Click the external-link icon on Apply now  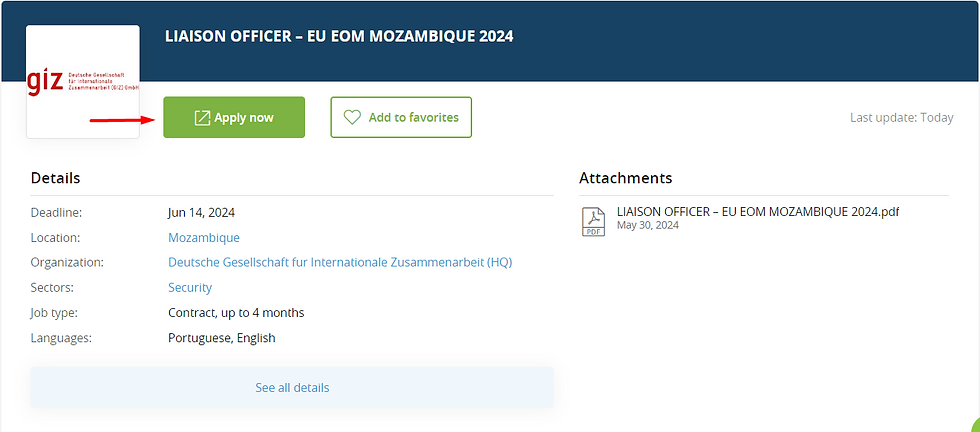[x=202, y=118]
